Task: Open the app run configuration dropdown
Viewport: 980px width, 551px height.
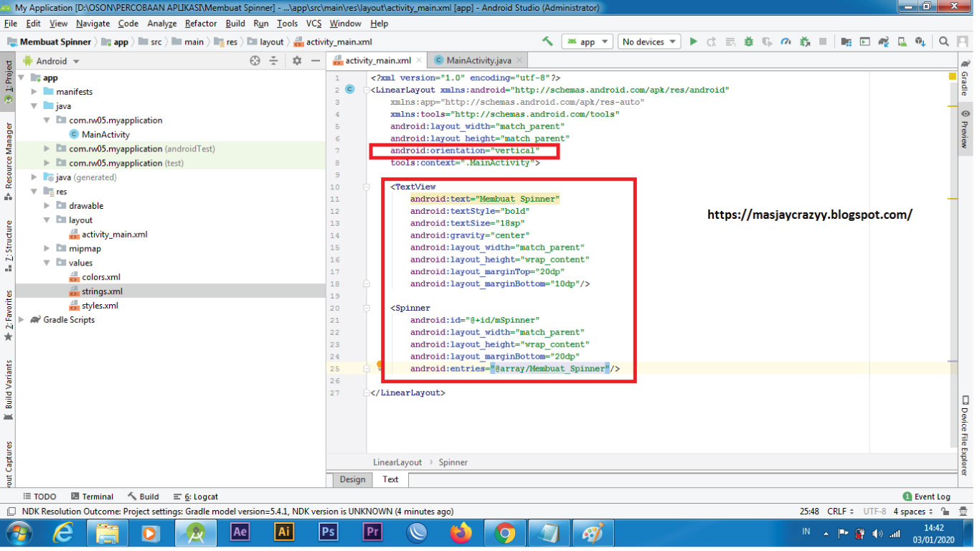Action: (587, 42)
